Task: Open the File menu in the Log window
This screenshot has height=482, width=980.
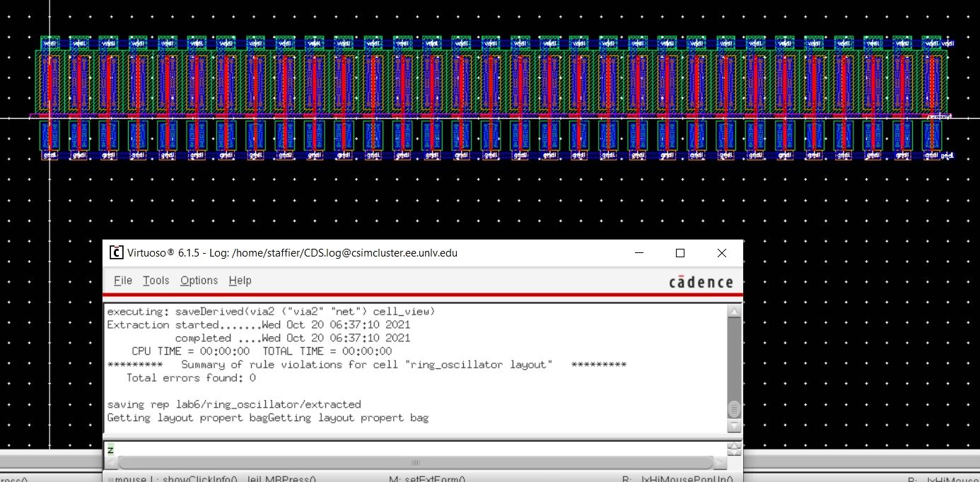Action: 123,281
